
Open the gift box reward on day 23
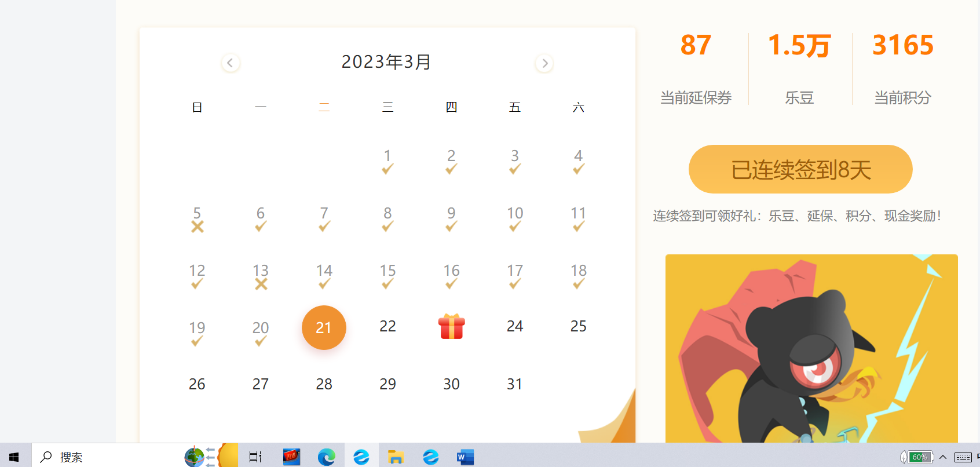451,326
